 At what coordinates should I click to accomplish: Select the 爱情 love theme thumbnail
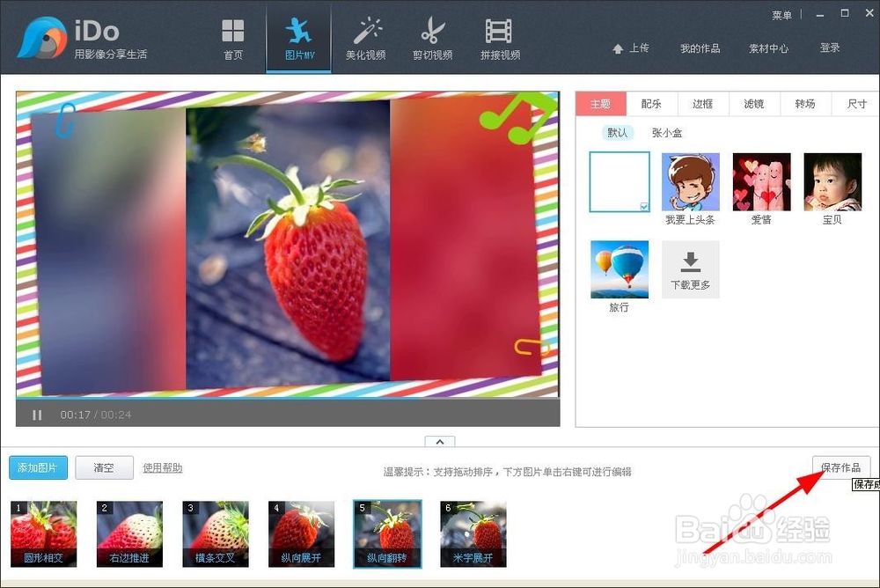(x=761, y=181)
